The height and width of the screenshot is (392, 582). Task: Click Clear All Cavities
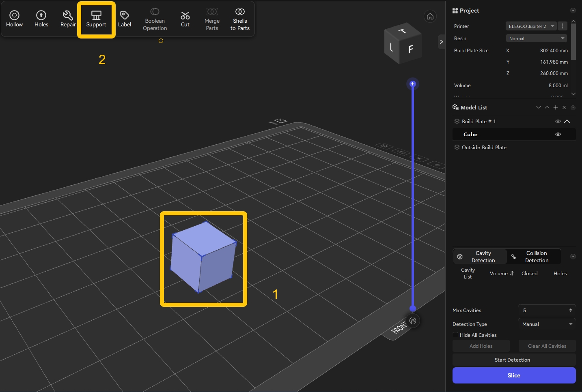547,346
